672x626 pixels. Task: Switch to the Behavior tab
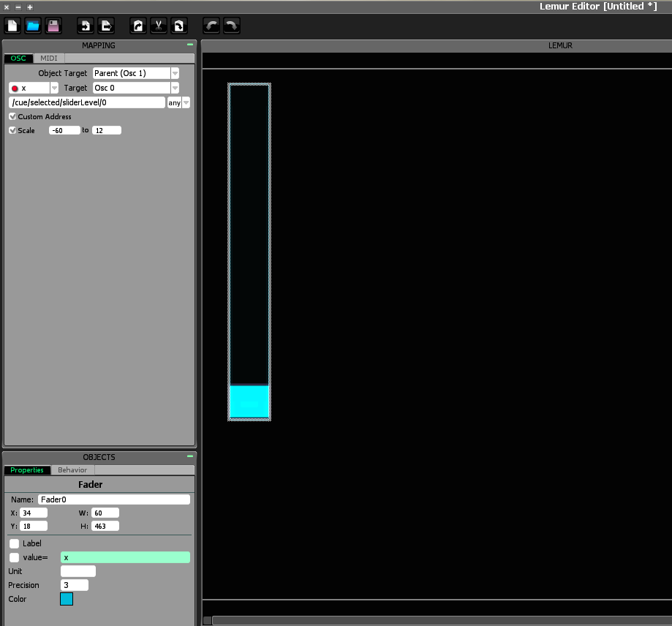tap(72, 470)
